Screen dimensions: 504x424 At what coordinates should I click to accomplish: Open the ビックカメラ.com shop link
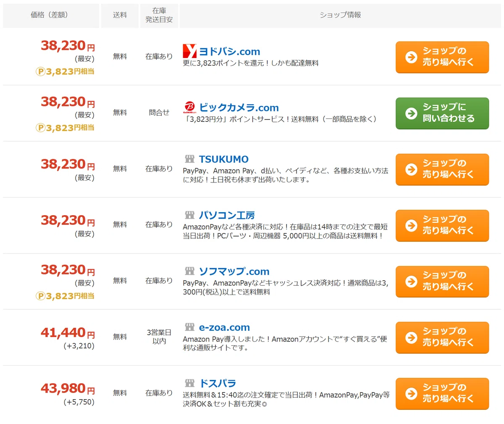pos(239,108)
